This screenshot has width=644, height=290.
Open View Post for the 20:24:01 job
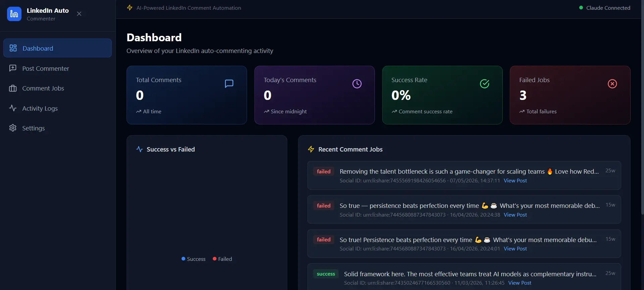515,249
